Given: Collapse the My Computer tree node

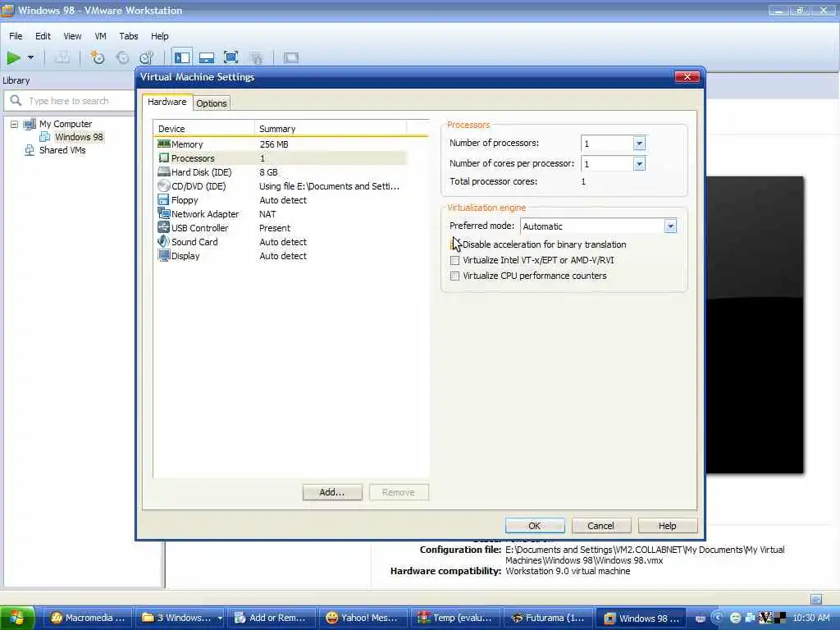Looking at the screenshot, I should (15, 125).
